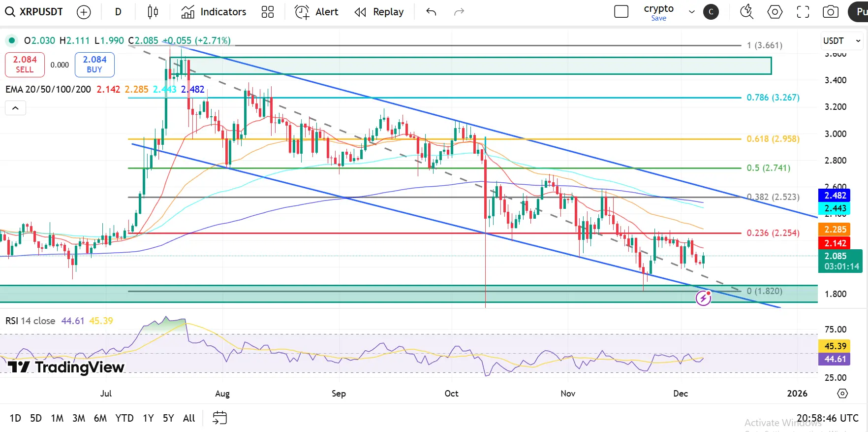Click the 44.61 RSI value tag
Image resolution: width=868 pixels, height=432 pixels.
tap(835, 359)
